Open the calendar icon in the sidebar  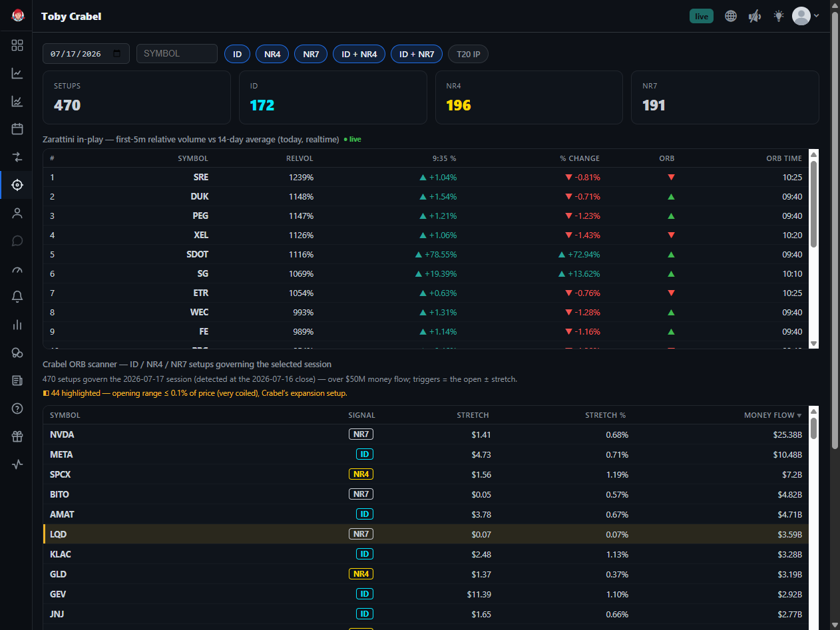[x=17, y=129]
